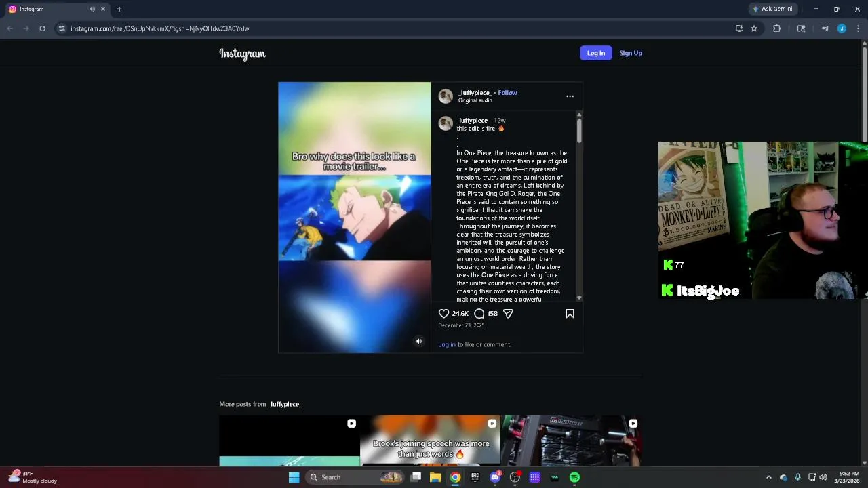
Task: Share the reel with the paper-plane icon
Action: (508, 313)
